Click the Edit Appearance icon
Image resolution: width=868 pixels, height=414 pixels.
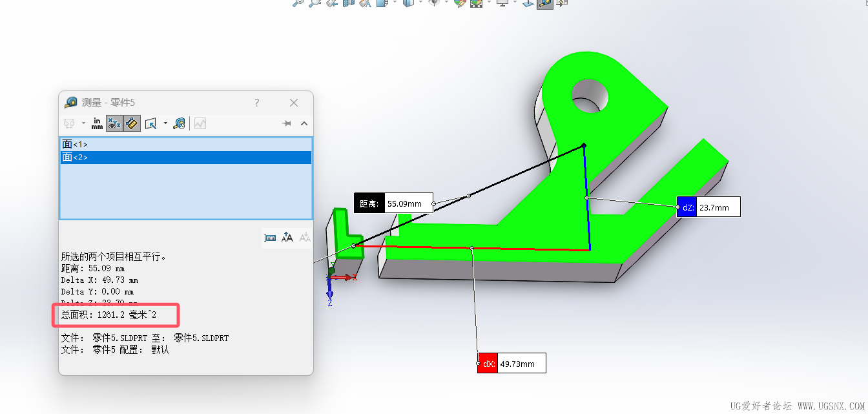pos(460,3)
